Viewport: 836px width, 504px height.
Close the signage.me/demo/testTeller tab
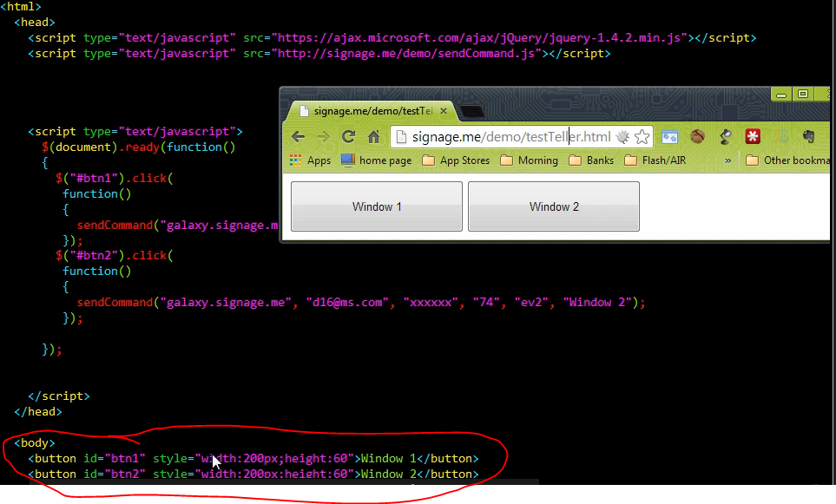444,111
